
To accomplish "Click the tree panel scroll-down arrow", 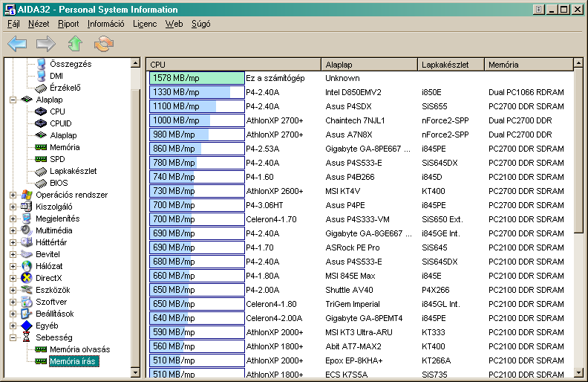I will (135, 372).
